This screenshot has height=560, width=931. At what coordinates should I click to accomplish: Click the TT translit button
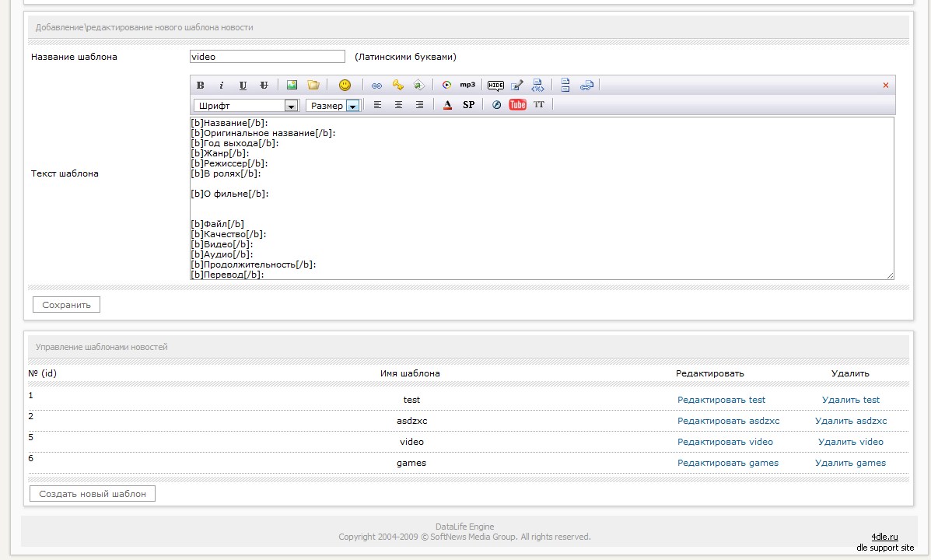[x=538, y=105]
